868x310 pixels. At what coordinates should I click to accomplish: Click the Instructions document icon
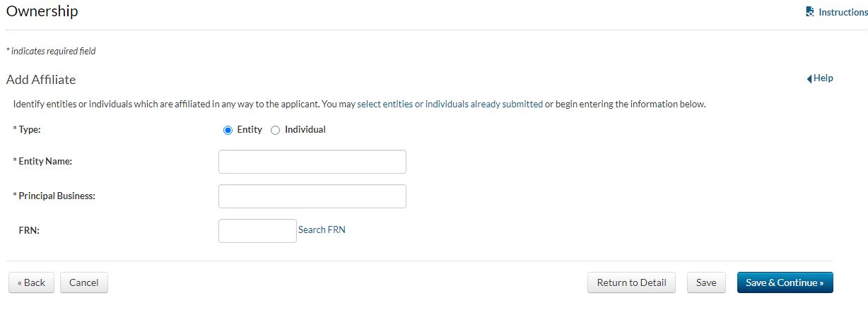[x=810, y=12]
